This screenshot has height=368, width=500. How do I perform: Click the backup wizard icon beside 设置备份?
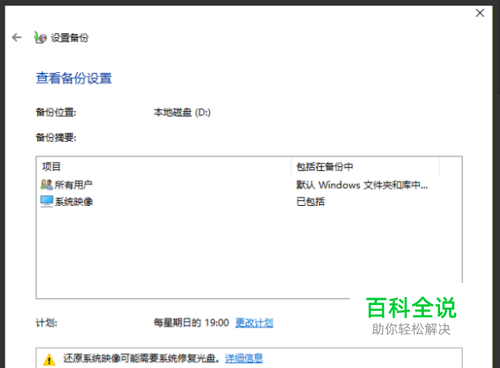(x=40, y=38)
